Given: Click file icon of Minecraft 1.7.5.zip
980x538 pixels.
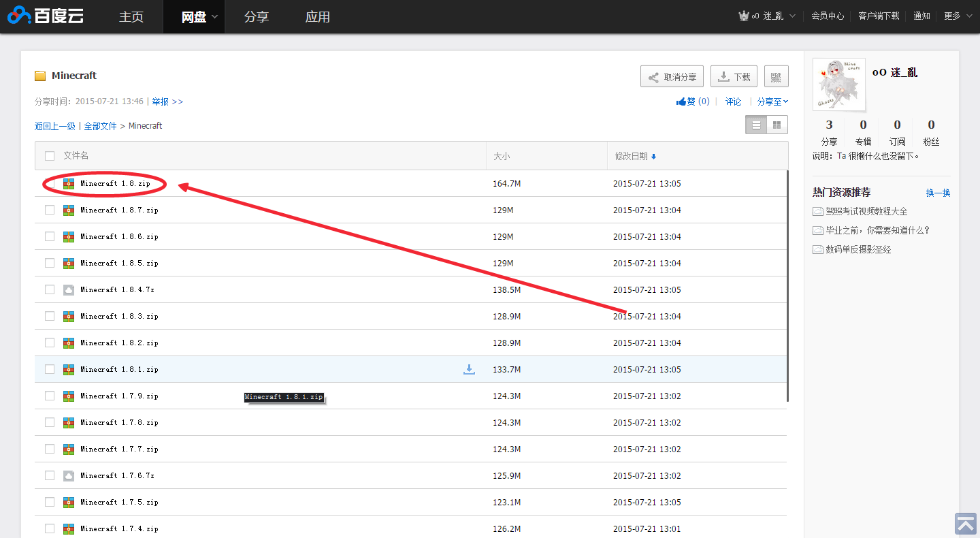Looking at the screenshot, I should 69,503.
